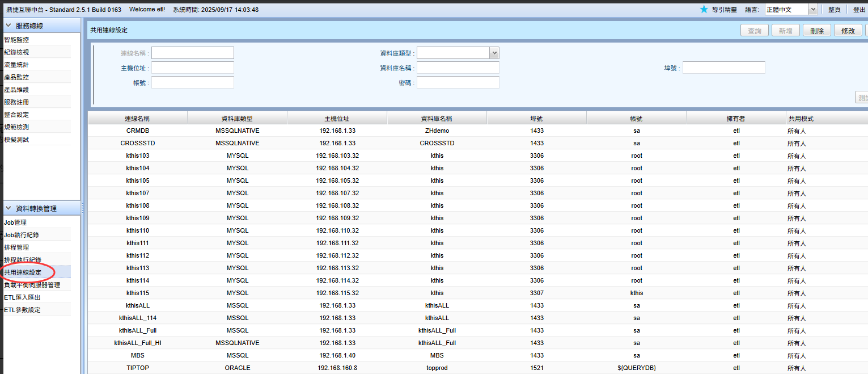Viewport: 868px width, 374px height.
Task: Click the 連線名稱 input field
Action: [x=192, y=53]
